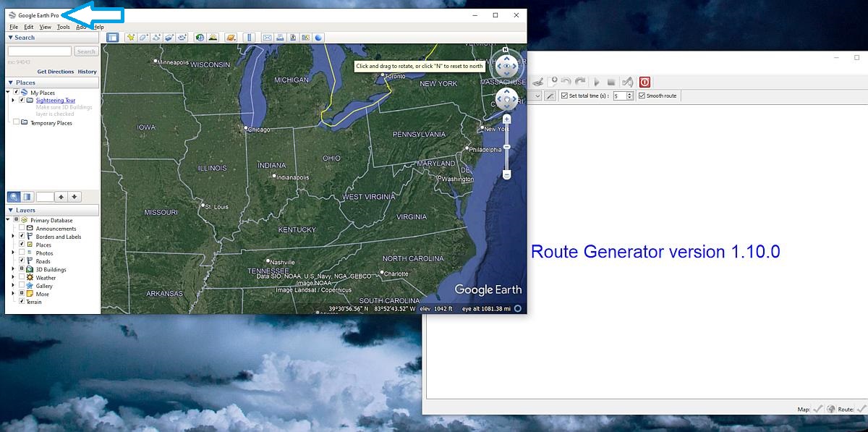
Task: Click the look joystick eye control
Action: point(506,67)
